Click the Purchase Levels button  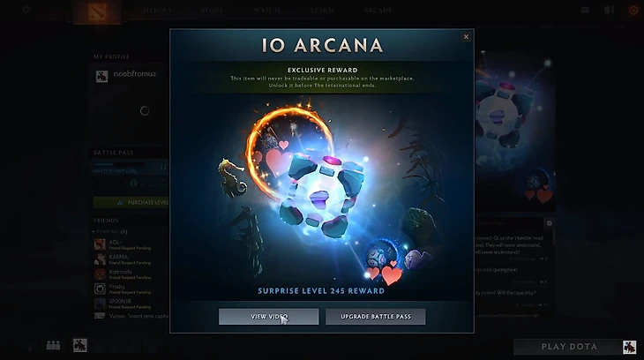click(131, 203)
